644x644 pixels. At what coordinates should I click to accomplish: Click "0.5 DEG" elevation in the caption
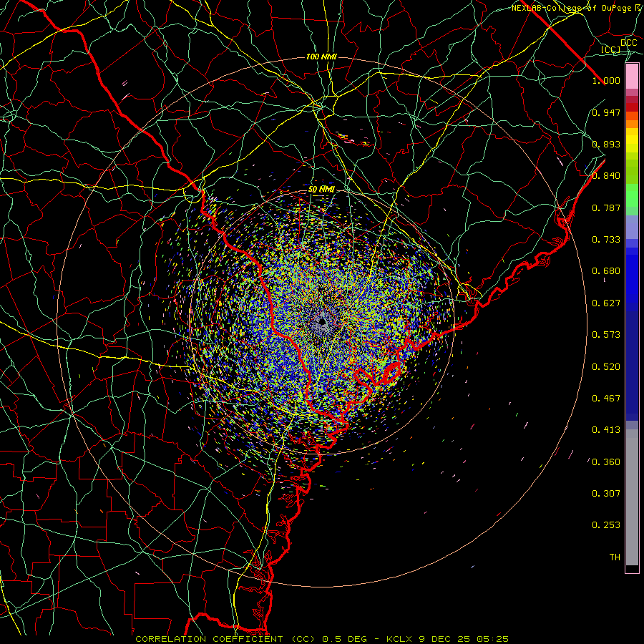346,639
